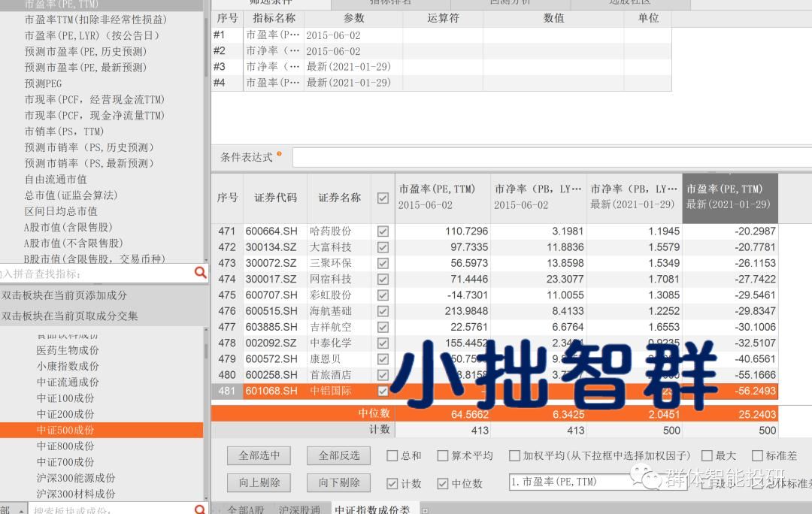The image size is (812, 514).
Task: Focus the 条件表达式 input field
Action: point(552,157)
